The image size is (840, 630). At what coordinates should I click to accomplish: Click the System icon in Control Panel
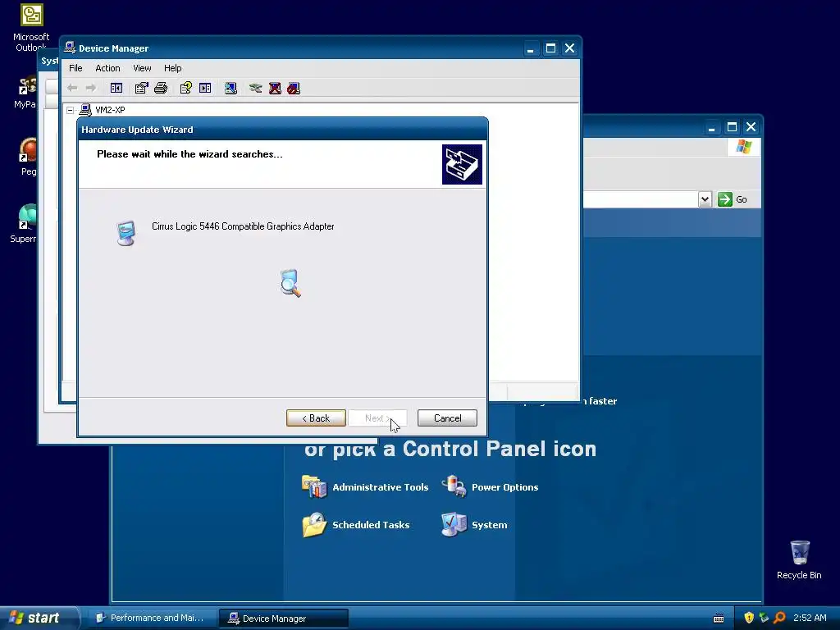pyautogui.click(x=454, y=524)
